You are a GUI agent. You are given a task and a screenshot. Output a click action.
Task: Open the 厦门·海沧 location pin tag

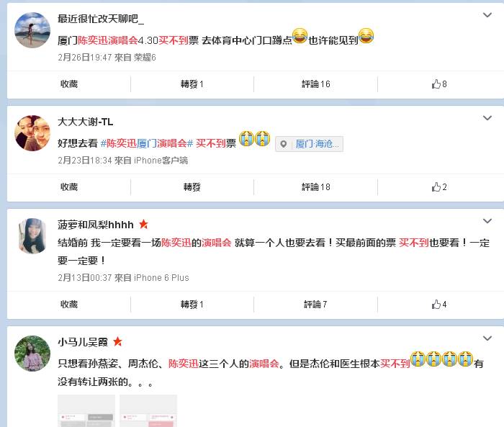coord(309,144)
